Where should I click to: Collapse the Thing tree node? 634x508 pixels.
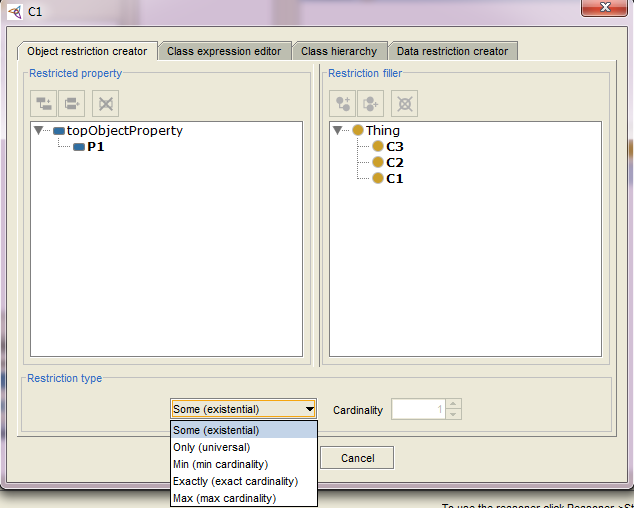point(339,131)
